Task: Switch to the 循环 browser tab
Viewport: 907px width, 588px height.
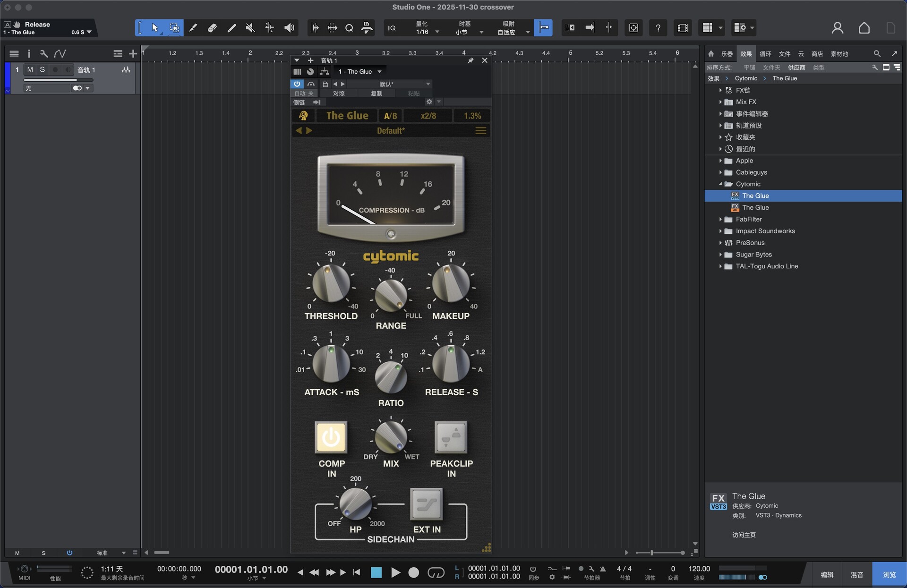Action: [x=765, y=54]
